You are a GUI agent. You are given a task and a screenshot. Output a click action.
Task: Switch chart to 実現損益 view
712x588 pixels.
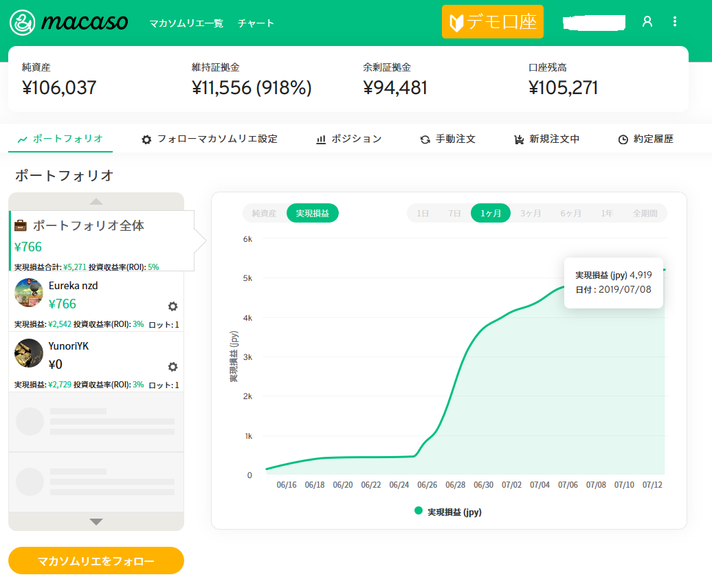point(313,213)
